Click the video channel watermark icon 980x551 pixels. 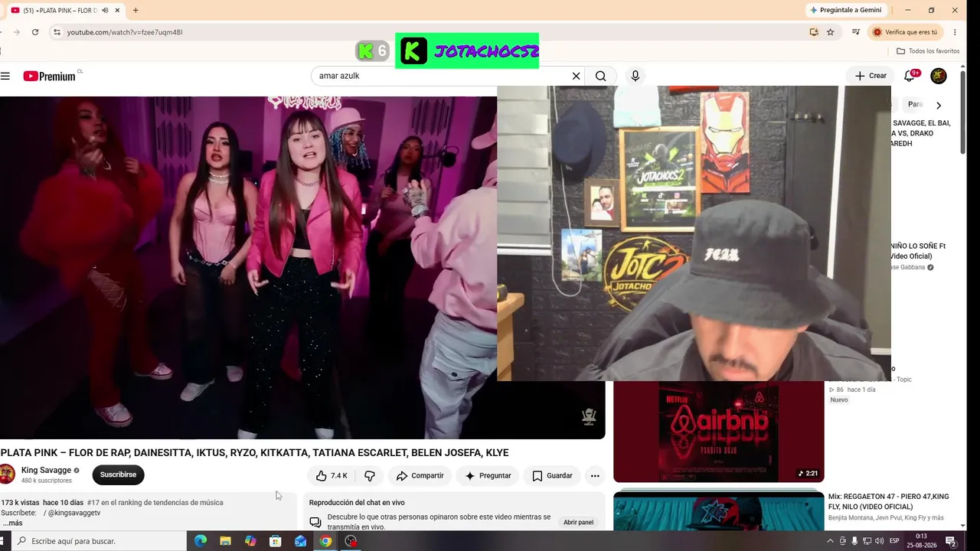click(x=589, y=416)
